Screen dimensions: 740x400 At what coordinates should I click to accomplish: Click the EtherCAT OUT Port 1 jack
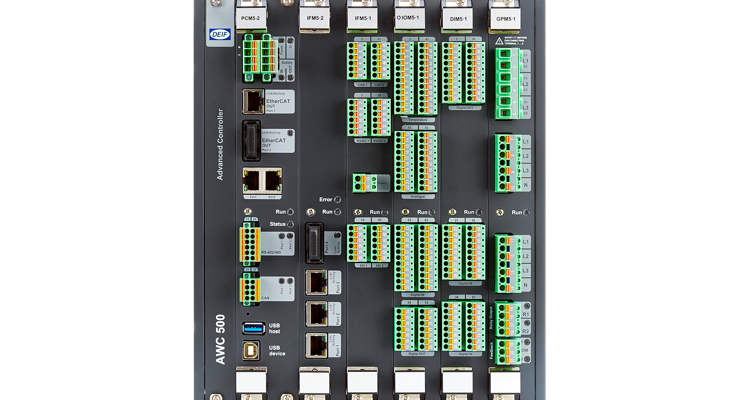click(253, 101)
